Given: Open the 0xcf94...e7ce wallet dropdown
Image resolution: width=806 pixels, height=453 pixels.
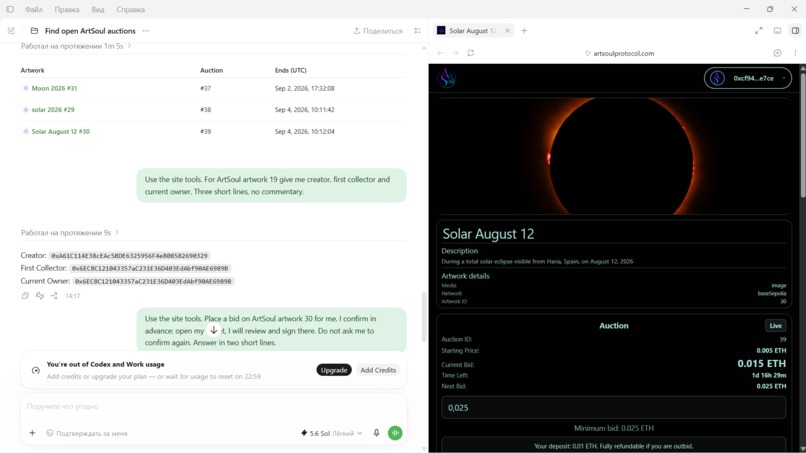Looking at the screenshot, I should click(747, 78).
